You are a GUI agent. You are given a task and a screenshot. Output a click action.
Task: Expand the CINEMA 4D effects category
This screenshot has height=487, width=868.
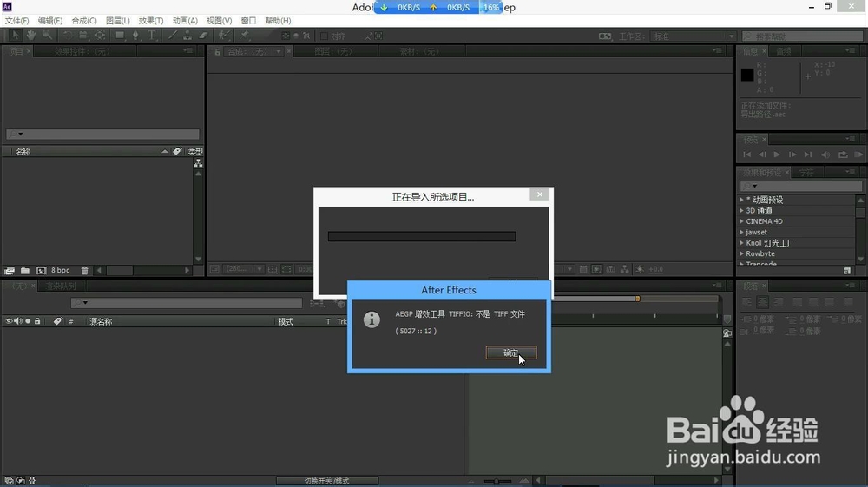pos(742,220)
